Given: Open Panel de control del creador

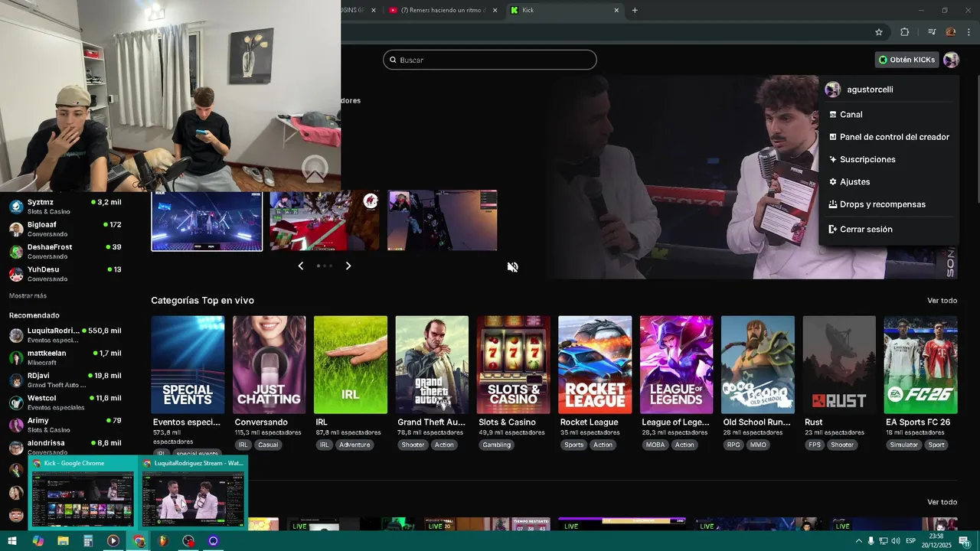Looking at the screenshot, I should coord(888,137).
